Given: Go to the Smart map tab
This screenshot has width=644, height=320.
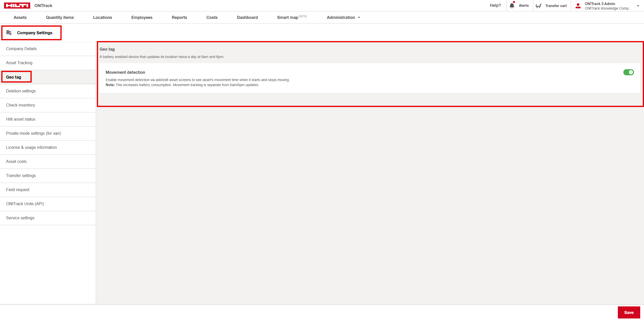Looking at the screenshot, I should (x=288, y=17).
